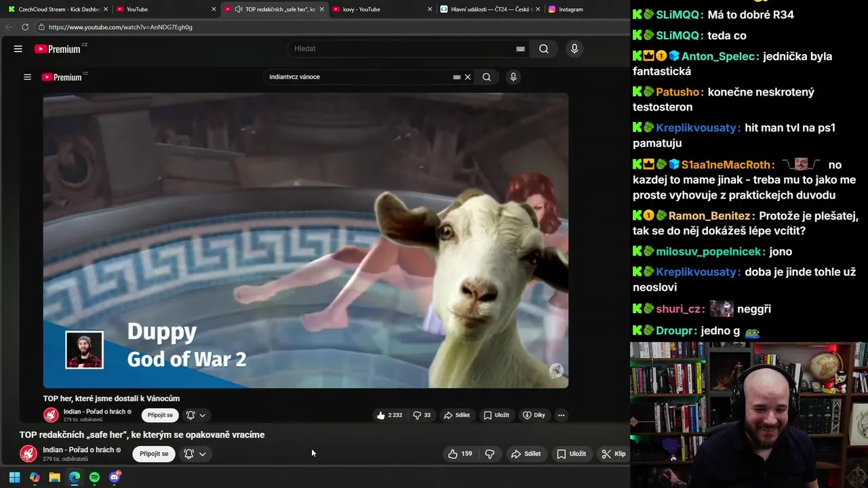868x488 pixels.
Task: Expand notification options dropdown on the outer video
Action: tap(202, 454)
